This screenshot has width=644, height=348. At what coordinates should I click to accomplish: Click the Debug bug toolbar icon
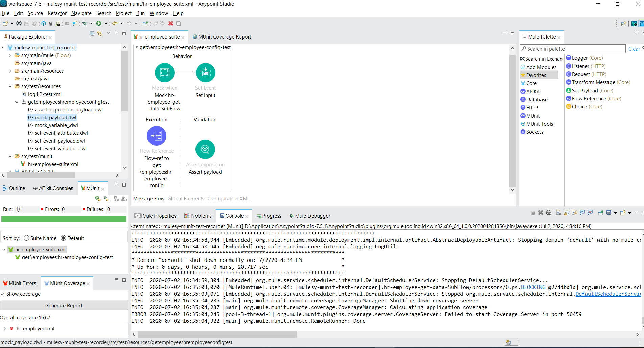coord(85,23)
